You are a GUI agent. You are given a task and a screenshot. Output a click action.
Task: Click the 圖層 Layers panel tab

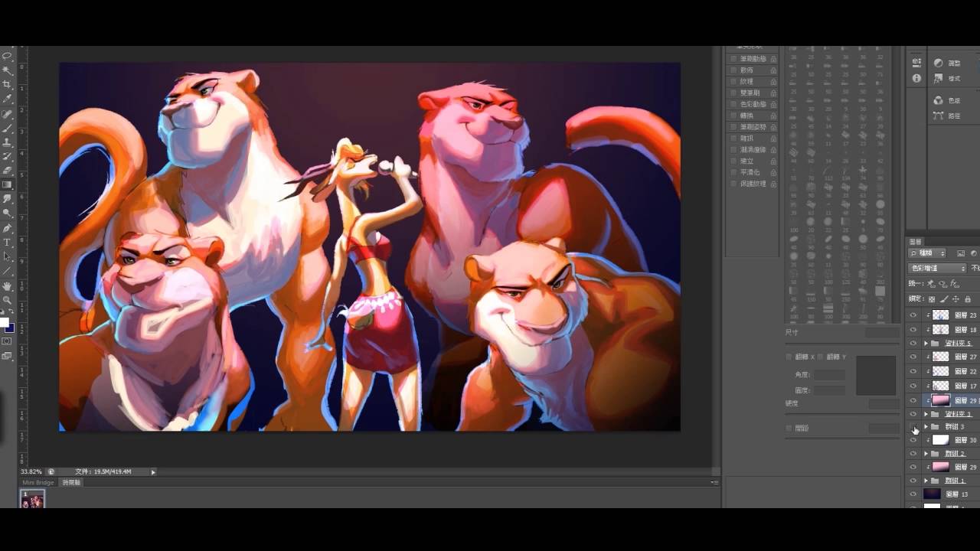click(x=915, y=241)
